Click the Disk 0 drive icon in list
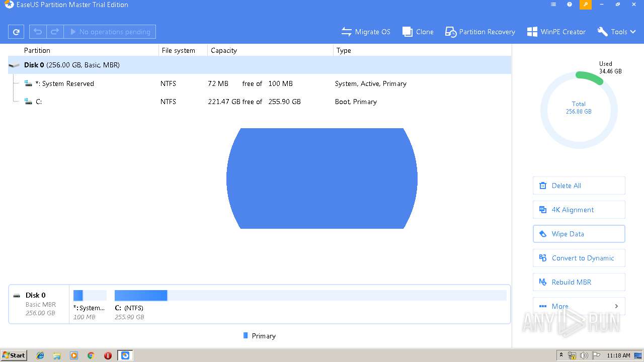Image resolution: width=644 pixels, height=362 pixels. (x=14, y=65)
